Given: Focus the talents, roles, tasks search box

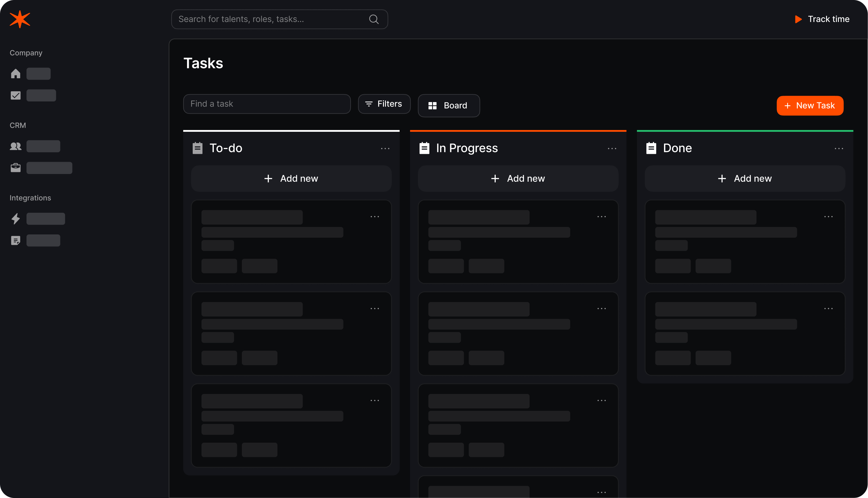Looking at the screenshot, I should 279,19.
